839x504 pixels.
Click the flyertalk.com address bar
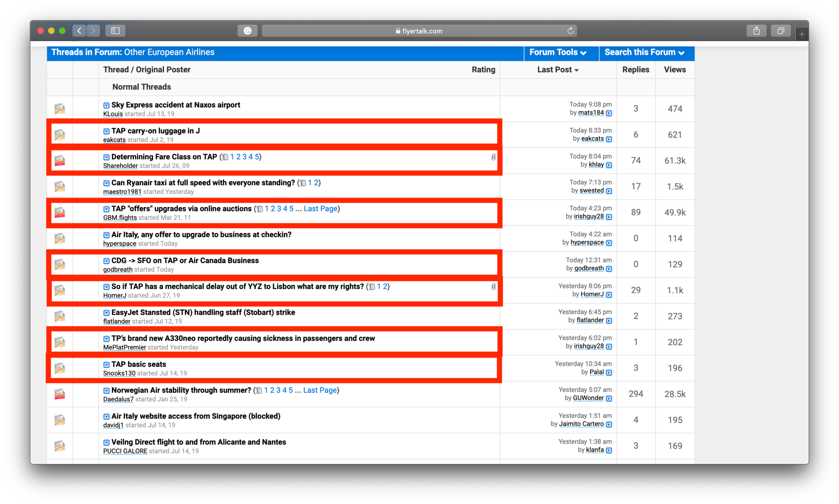tap(419, 31)
